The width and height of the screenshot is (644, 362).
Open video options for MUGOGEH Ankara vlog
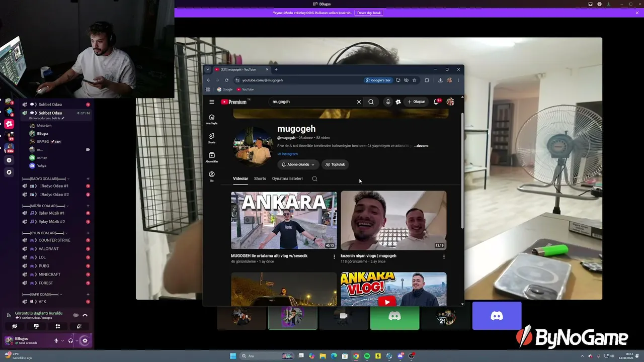334,256
